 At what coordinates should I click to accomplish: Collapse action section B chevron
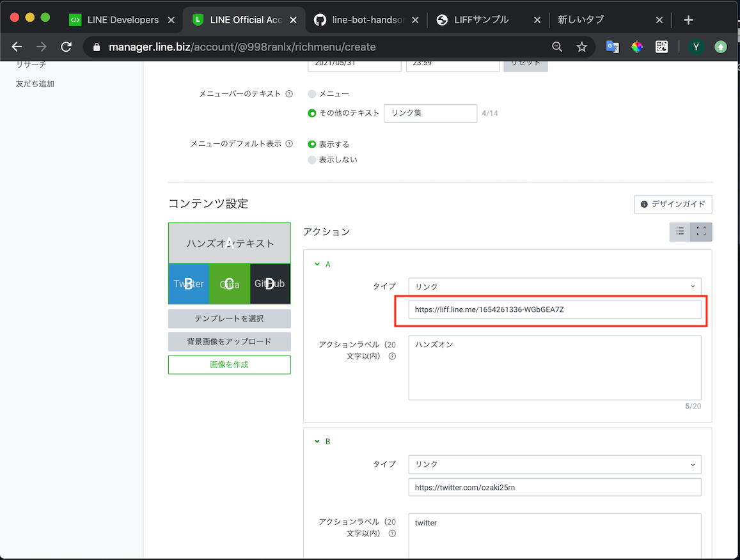(x=317, y=442)
